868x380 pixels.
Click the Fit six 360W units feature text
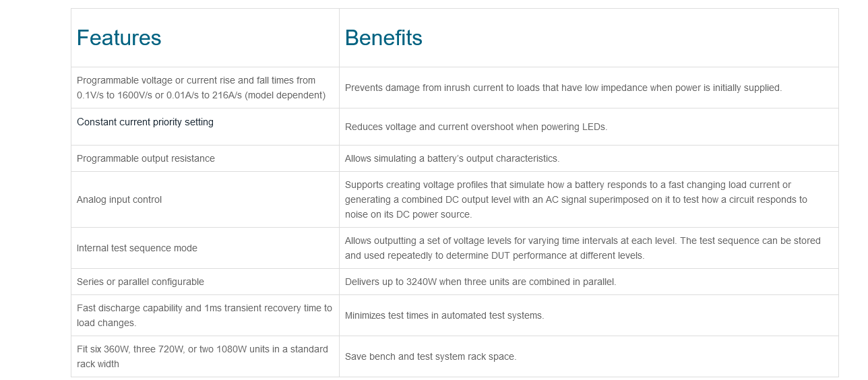coord(202,356)
